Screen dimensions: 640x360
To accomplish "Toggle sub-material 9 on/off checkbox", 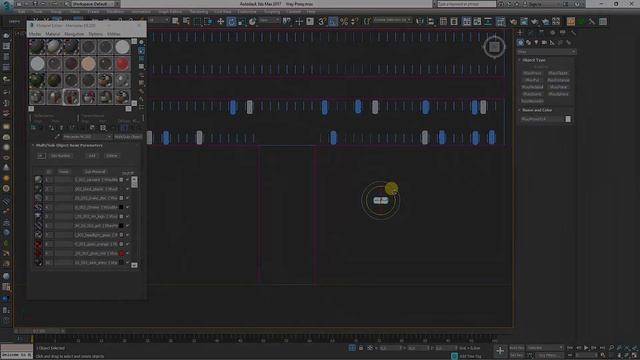I will [128, 253].
